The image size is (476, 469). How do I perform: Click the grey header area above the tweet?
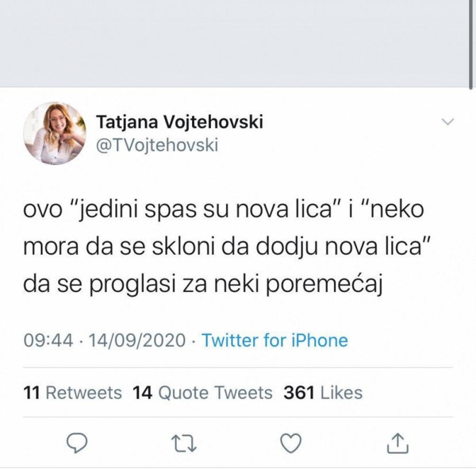click(233, 42)
